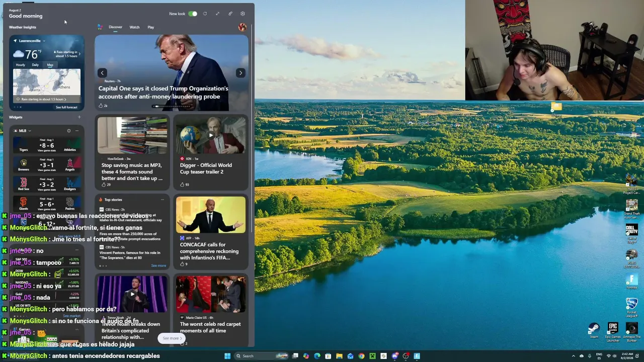Open the Copilot Discover logo icon

(100, 27)
